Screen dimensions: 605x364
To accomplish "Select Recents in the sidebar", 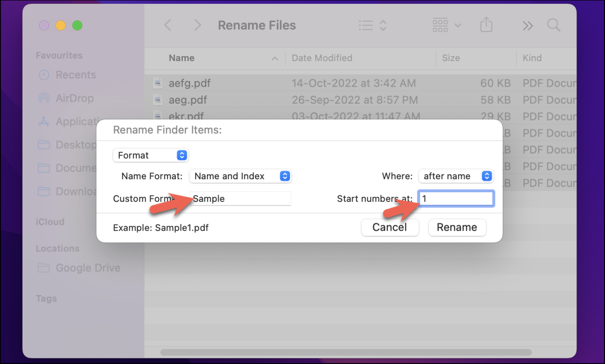I will [x=67, y=75].
